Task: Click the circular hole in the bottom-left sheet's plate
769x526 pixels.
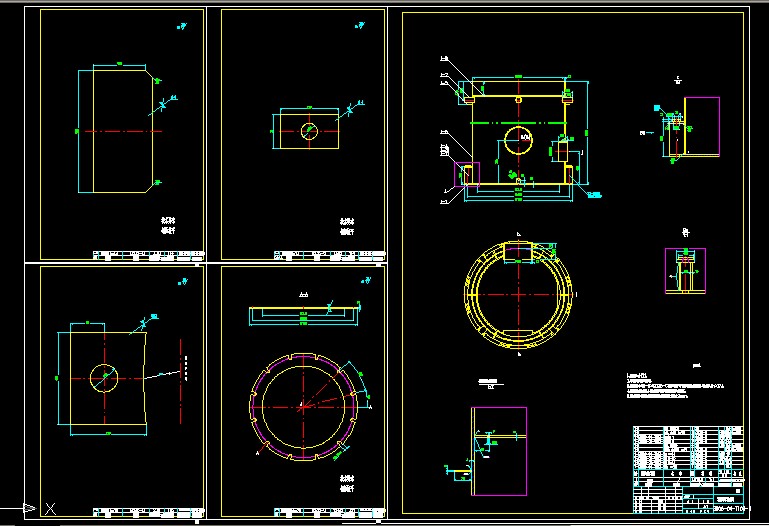Action: pos(104,378)
